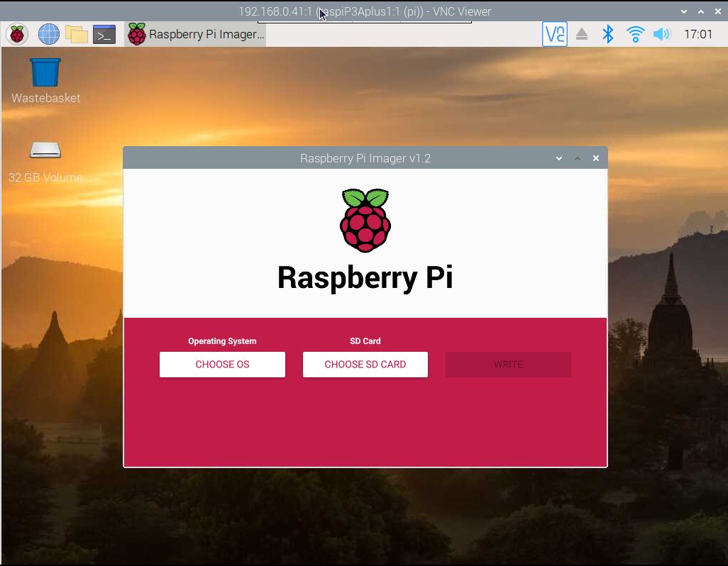The height and width of the screenshot is (566, 728).
Task: Select Raspberry Pi Imager taskbar entry
Action: tap(195, 34)
